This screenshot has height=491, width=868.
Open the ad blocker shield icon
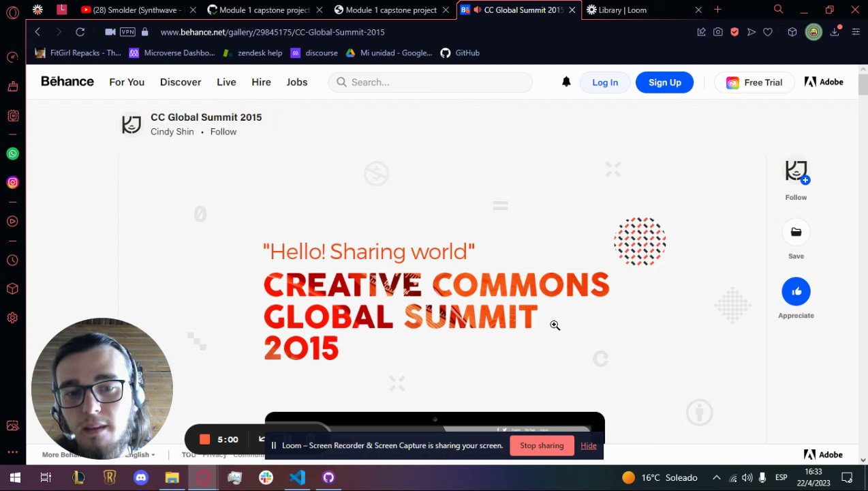(x=734, y=32)
